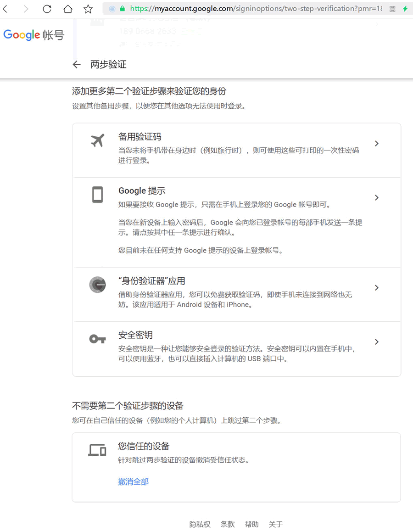Expand the Google 提示 row chevron

click(377, 197)
